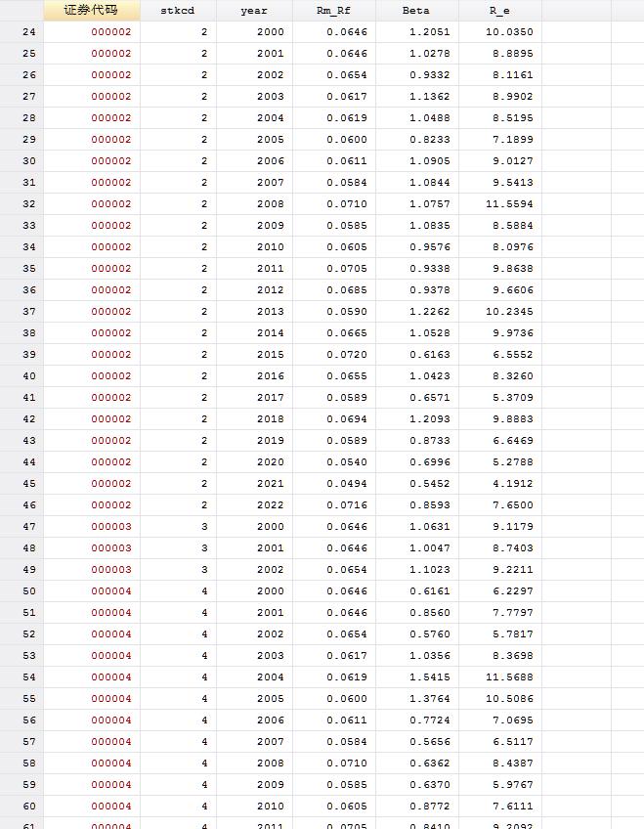
Task: Click Beta value 0.8233
Action: pos(430,140)
